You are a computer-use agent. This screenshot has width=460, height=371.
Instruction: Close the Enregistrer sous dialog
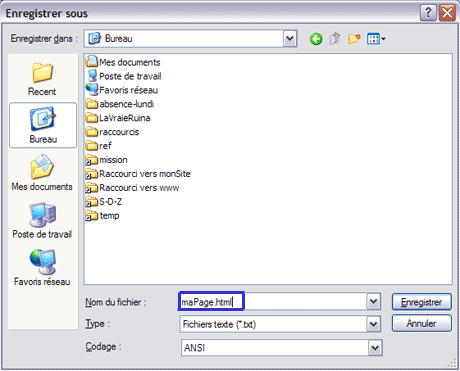tap(447, 13)
